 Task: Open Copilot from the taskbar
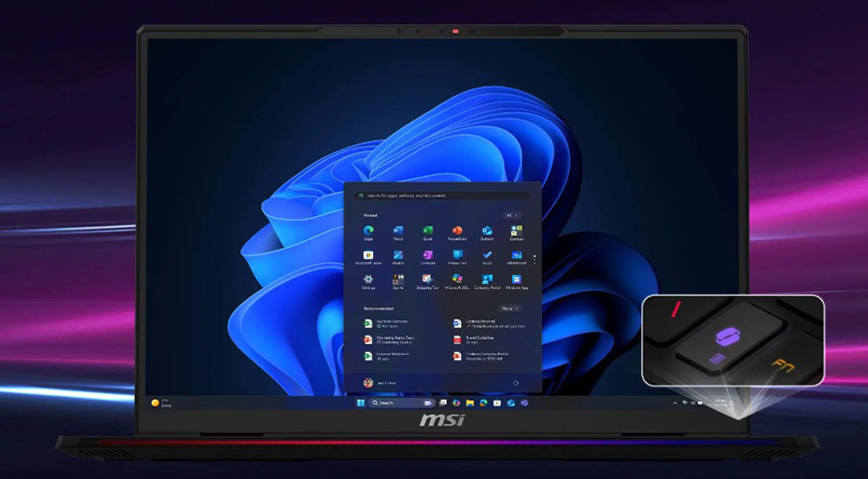pyautogui.click(x=456, y=403)
